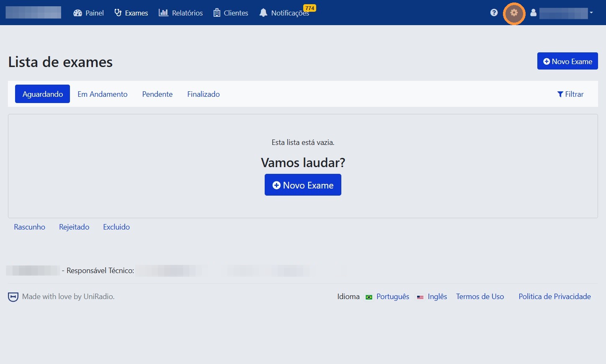Open notifications by clicking the bell icon
Viewport: 606px width, 364px height.
tap(263, 13)
